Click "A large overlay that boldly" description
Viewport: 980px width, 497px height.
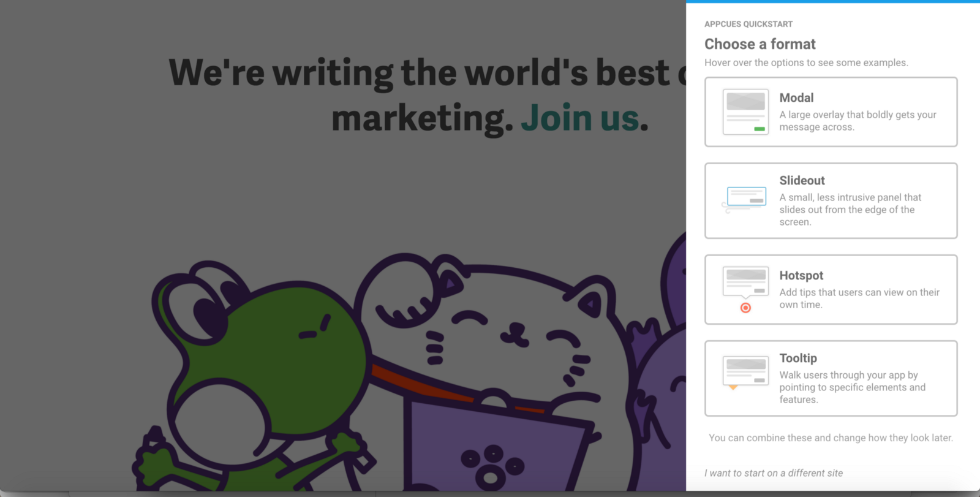pos(858,121)
